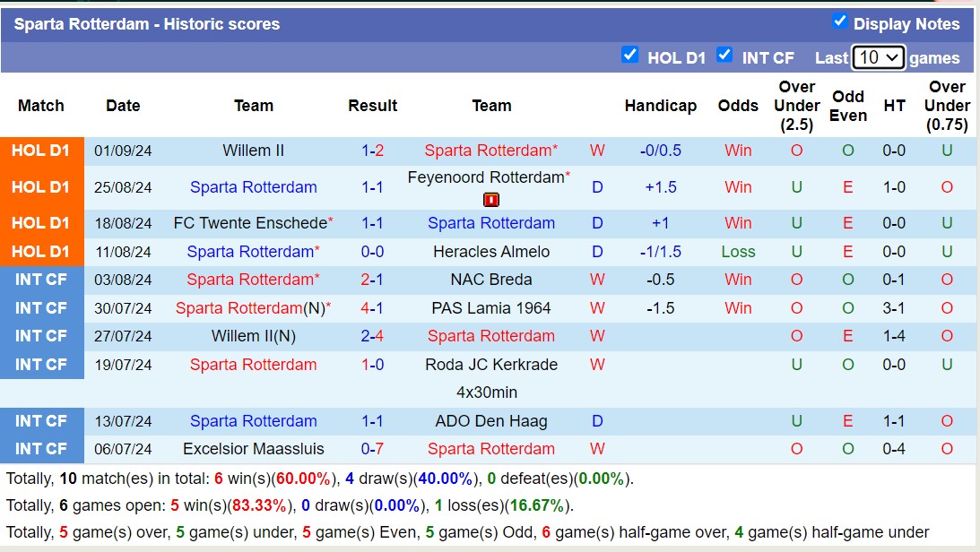
Task: Click HOL D1 label for 01/09/24 match
Action: click(41, 151)
